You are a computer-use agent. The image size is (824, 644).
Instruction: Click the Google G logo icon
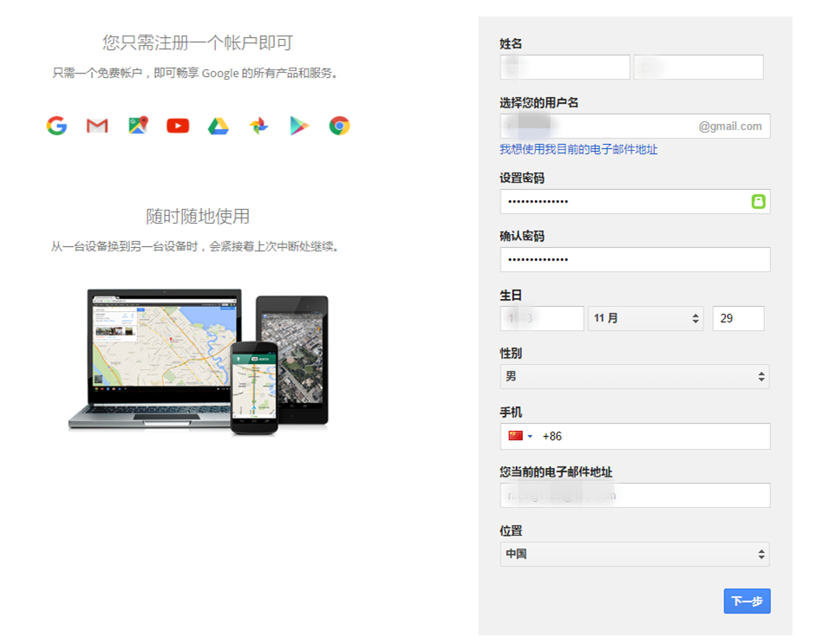click(x=56, y=126)
